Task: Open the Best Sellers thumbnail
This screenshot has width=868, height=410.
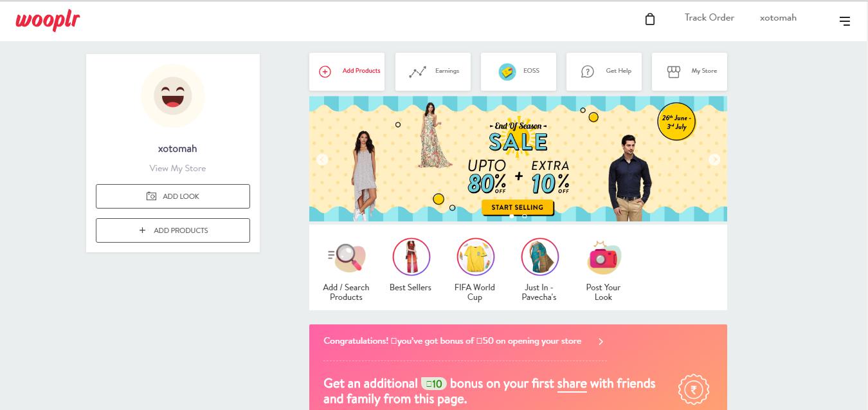Action: (x=411, y=257)
